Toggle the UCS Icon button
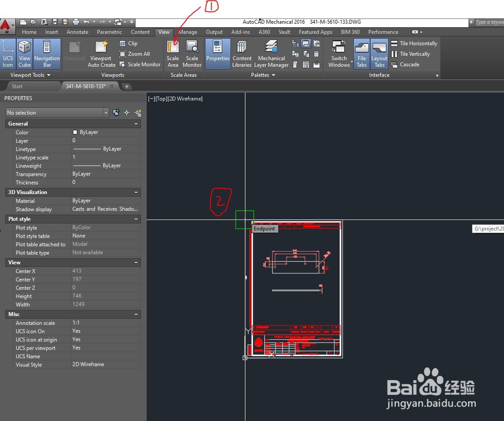 (8, 54)
